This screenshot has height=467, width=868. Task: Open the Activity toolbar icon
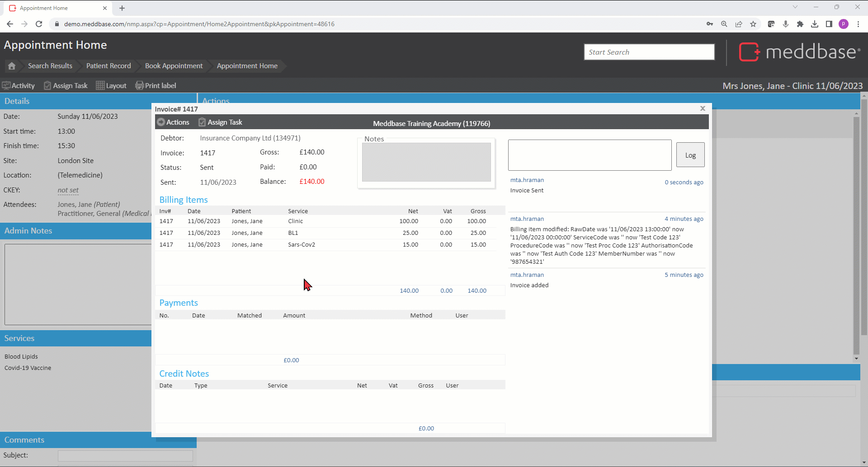coord(6,85)
